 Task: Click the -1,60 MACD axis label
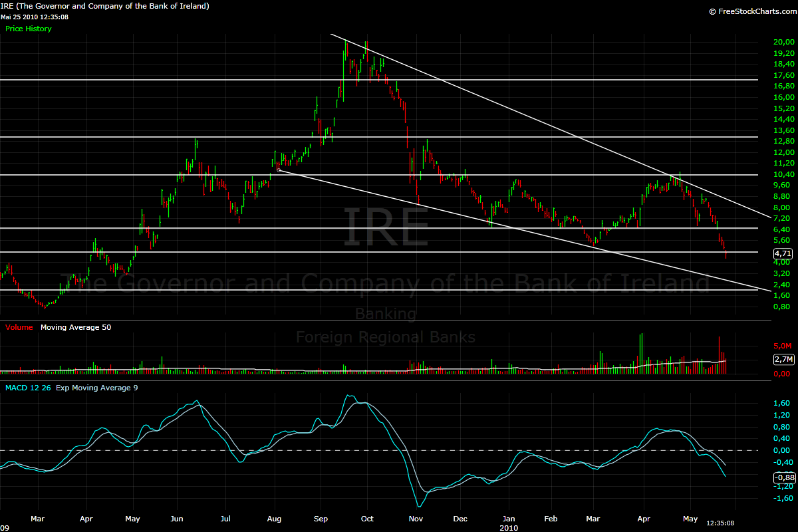783,498
